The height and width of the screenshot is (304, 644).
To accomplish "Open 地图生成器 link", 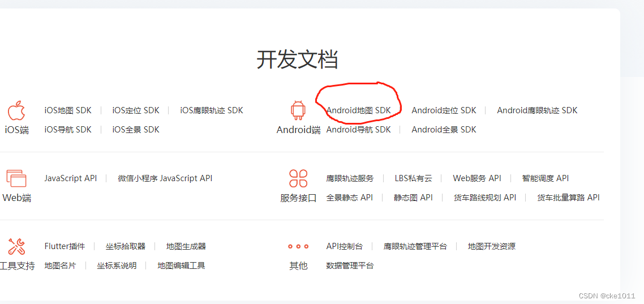I will point(186,246).
